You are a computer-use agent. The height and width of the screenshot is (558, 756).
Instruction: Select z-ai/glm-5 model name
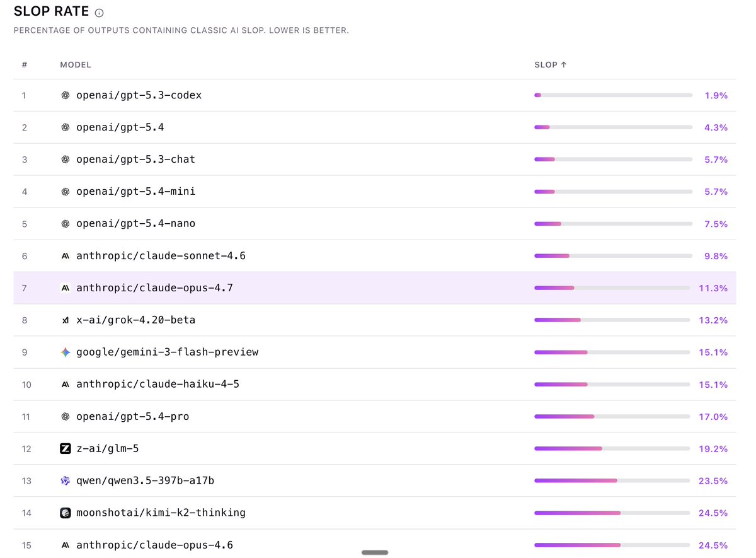click(x=107, y=449)
